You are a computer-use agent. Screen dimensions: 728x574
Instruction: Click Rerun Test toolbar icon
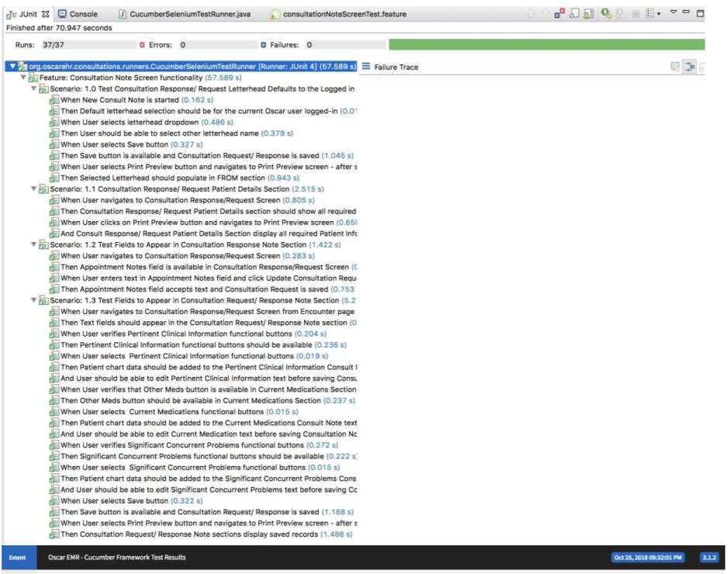pyautogui.click(x=605, y=14)
